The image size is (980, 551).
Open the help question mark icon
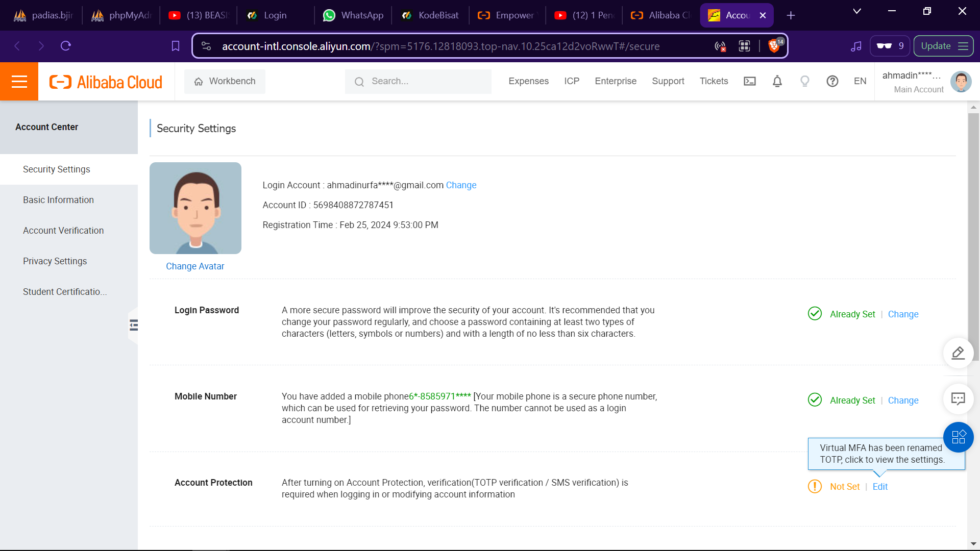coord(832,81)
